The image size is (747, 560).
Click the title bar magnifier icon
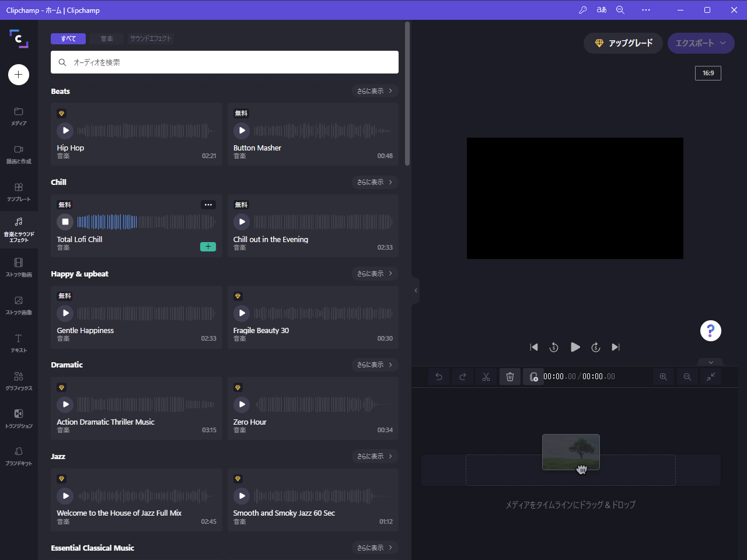click(x=620, y=10)
